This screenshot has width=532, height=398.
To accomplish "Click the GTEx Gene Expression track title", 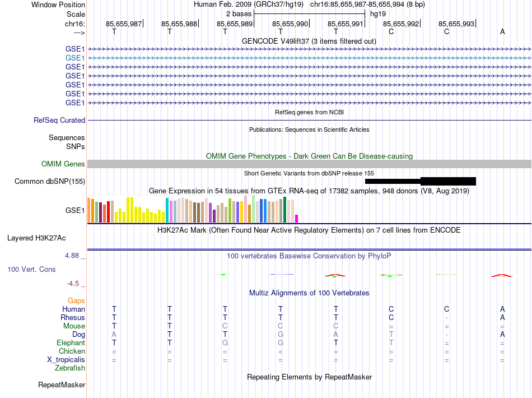I will click(x=309, y=191).
